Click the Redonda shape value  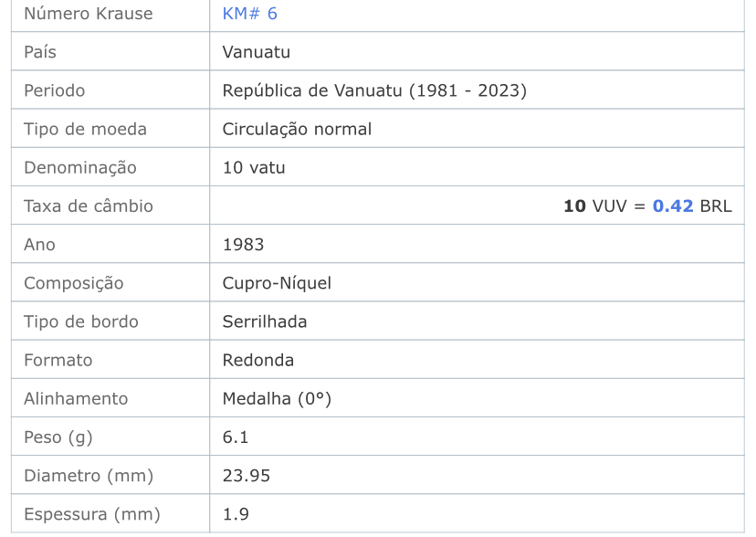click(258, 360)
